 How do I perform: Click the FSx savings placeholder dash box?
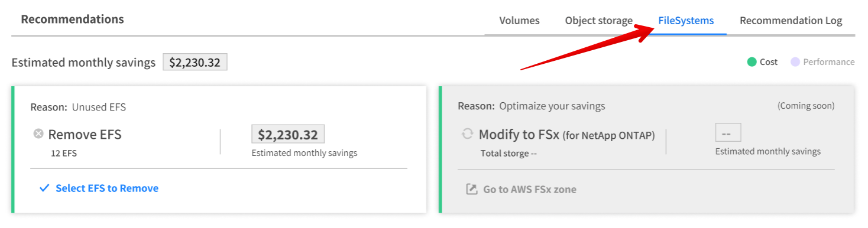(728, 132)
